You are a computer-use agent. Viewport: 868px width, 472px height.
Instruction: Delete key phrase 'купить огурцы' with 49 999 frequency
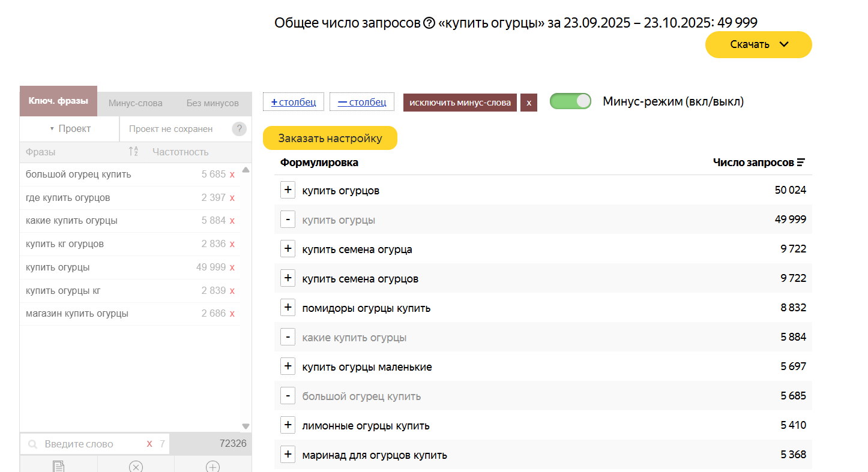point(232,267)
